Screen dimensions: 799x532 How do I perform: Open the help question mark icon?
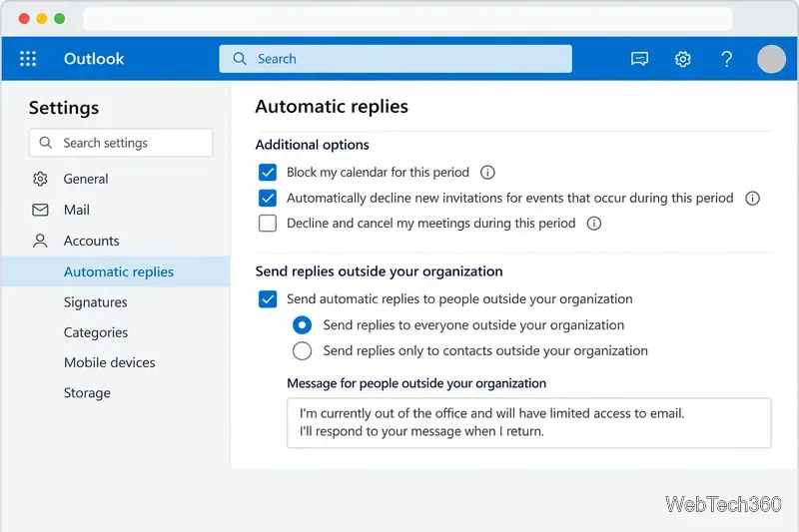coord(727,59)
